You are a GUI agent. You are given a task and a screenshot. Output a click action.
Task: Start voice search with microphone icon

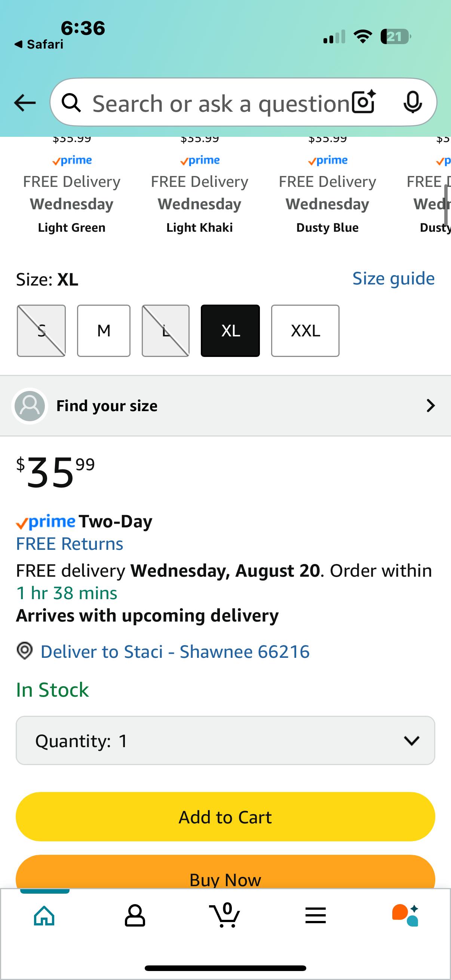[412, 102]
